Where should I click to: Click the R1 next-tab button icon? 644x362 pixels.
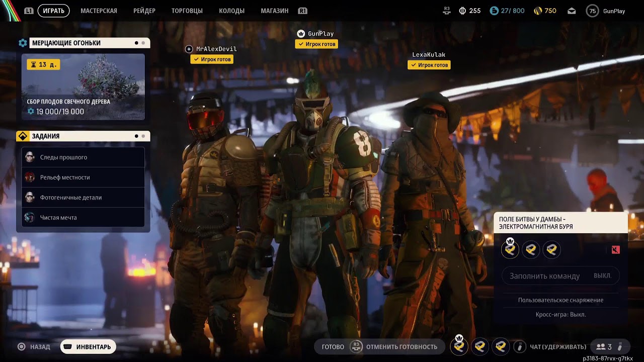pos(302,11)
